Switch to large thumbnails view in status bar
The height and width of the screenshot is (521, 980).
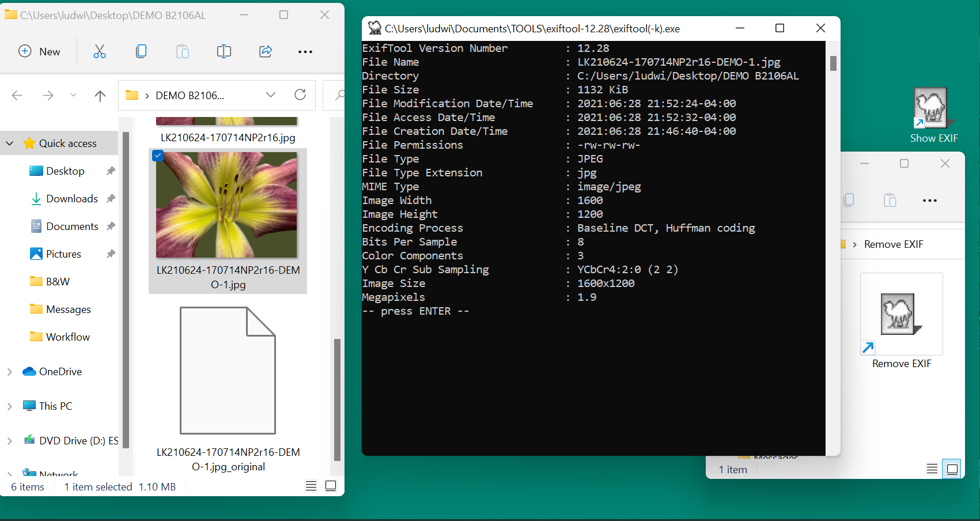coord(331,486)
